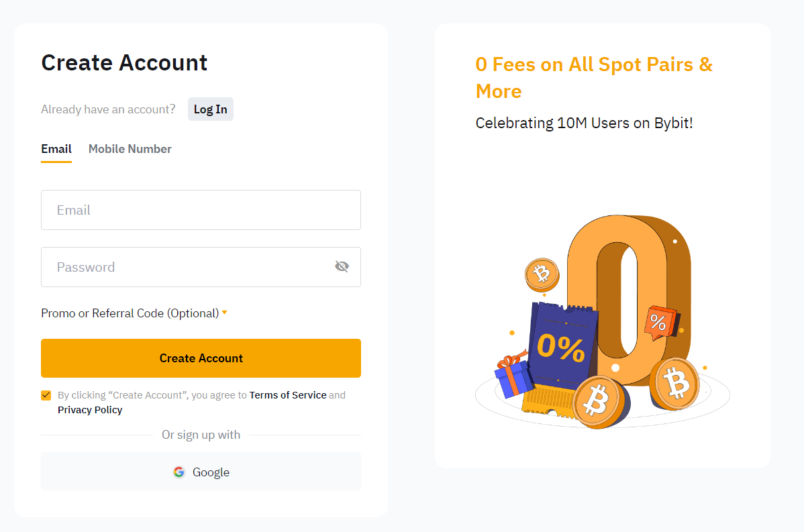Go to Log In
The image size is (804, 532).
tap(210, 109)
